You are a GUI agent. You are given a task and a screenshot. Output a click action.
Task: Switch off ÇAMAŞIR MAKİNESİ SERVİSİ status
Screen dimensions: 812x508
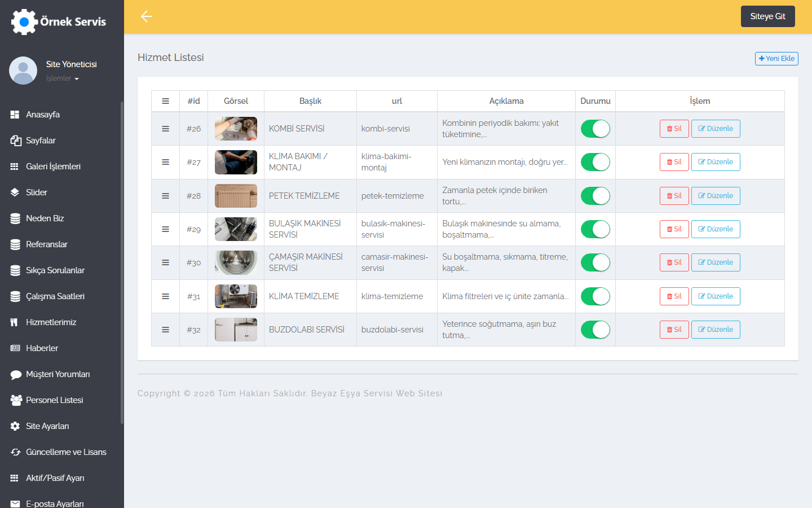pos(595,262)
